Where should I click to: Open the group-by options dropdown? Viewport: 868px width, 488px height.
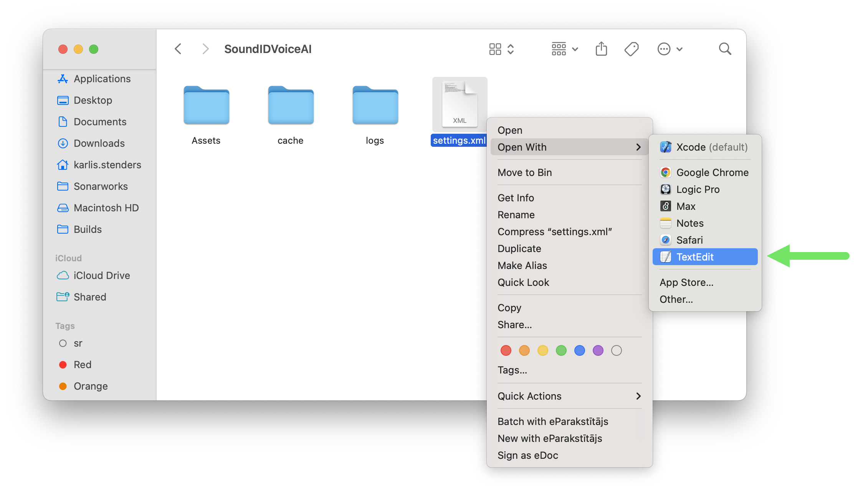click(x=565, y=49)
